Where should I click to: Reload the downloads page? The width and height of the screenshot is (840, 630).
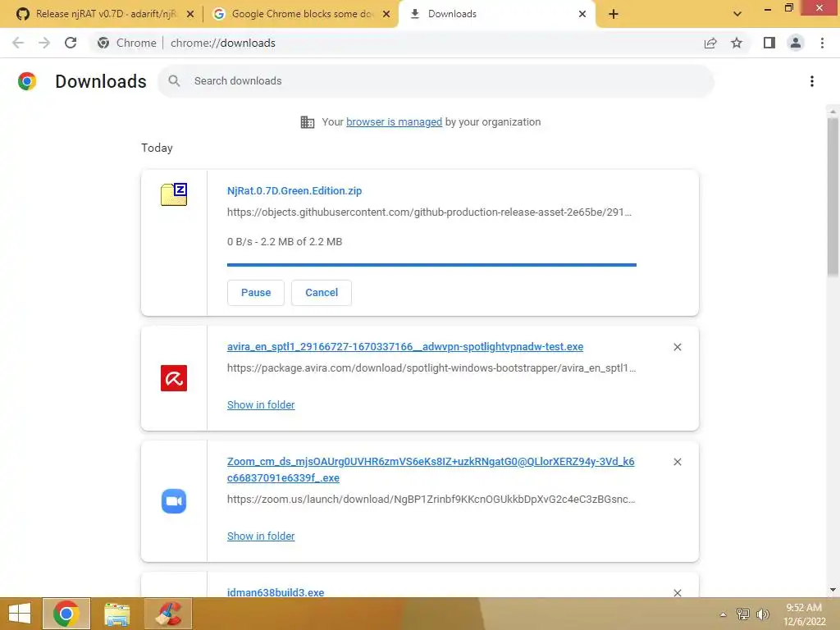[x=71, y=43]
